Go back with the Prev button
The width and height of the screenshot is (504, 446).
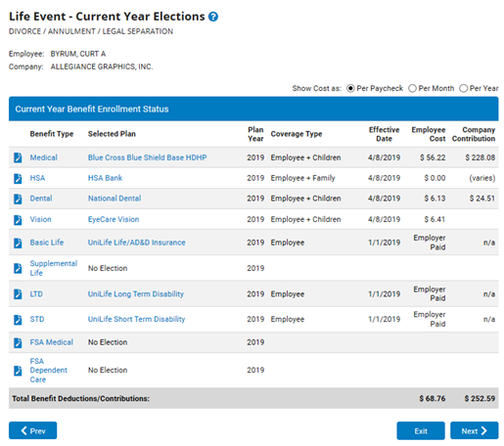point(32,430)
